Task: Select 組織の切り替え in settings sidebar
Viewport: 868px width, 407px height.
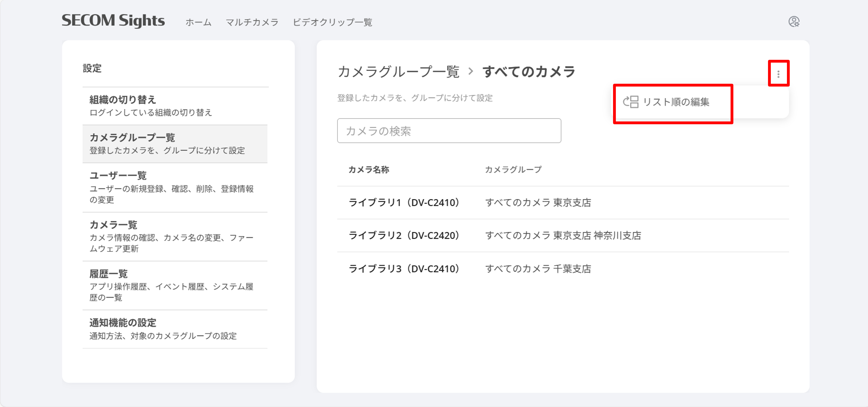Action: [x=175, y=106]
